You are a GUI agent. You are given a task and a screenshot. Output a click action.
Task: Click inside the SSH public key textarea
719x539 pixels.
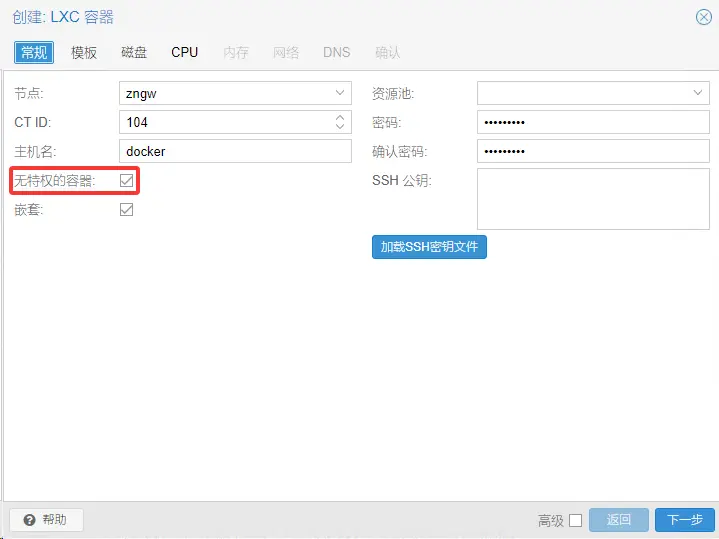click(592, 199)
